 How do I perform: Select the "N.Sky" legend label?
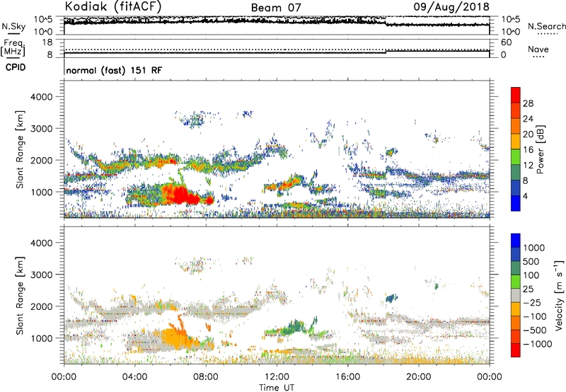click(x=13, y=26)
